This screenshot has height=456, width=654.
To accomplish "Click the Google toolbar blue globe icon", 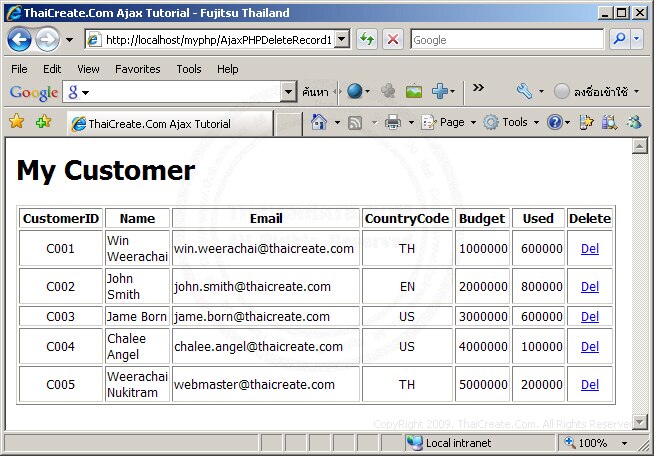I will [355, 91].
